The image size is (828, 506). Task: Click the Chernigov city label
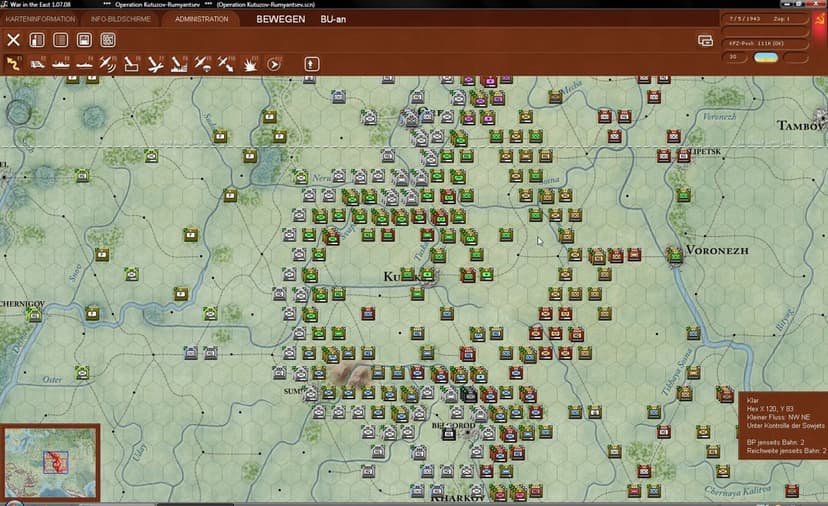click(x=22, y=304)
